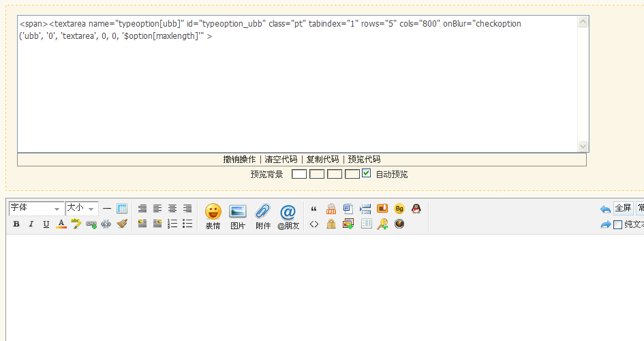Insert a quote block
This screenshot has width=644, height=341.
[313, 209]
